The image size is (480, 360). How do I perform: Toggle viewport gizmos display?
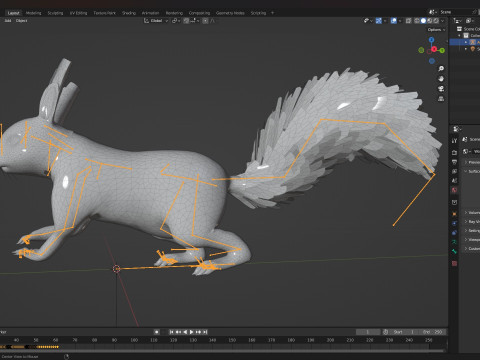tap(379, 21)
